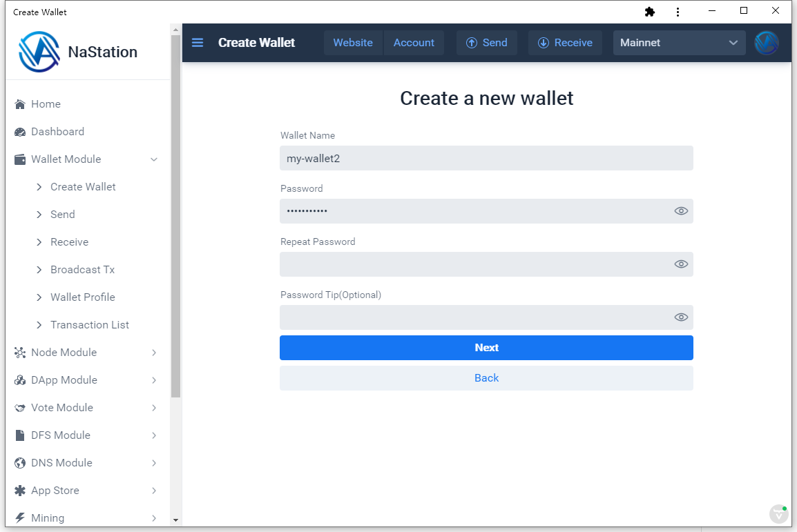Open the Mainnet network dropdown
This screenshot has width=797, height=532.
(679, 43)
